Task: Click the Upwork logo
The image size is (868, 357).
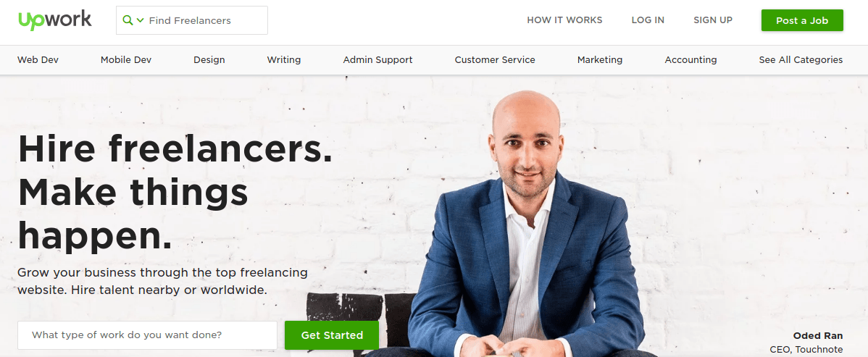Action: (55, 20)
